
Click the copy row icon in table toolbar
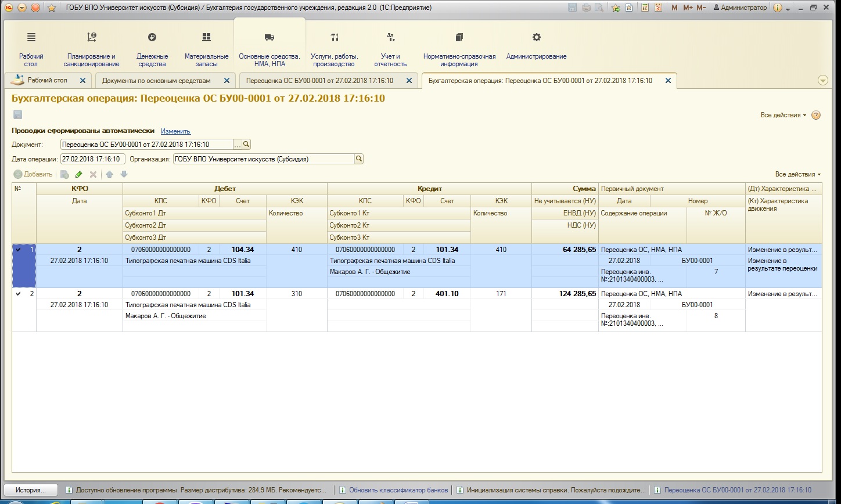[64, 174]
